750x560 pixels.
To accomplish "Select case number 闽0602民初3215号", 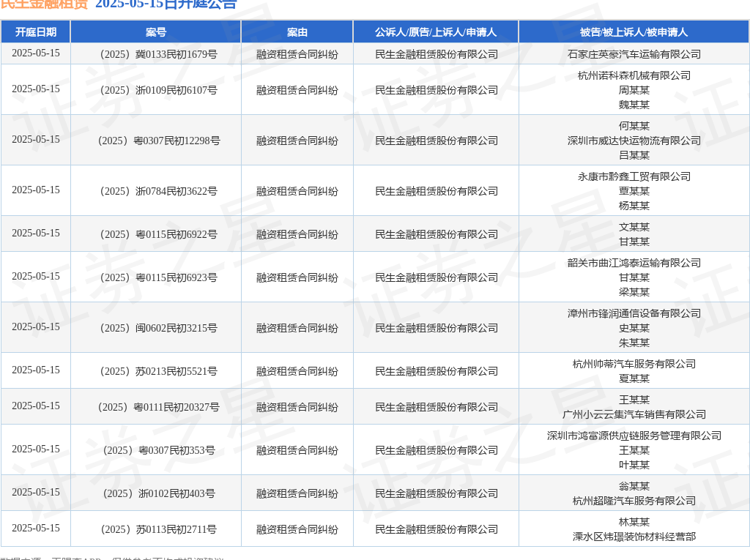I will (176, 328).
